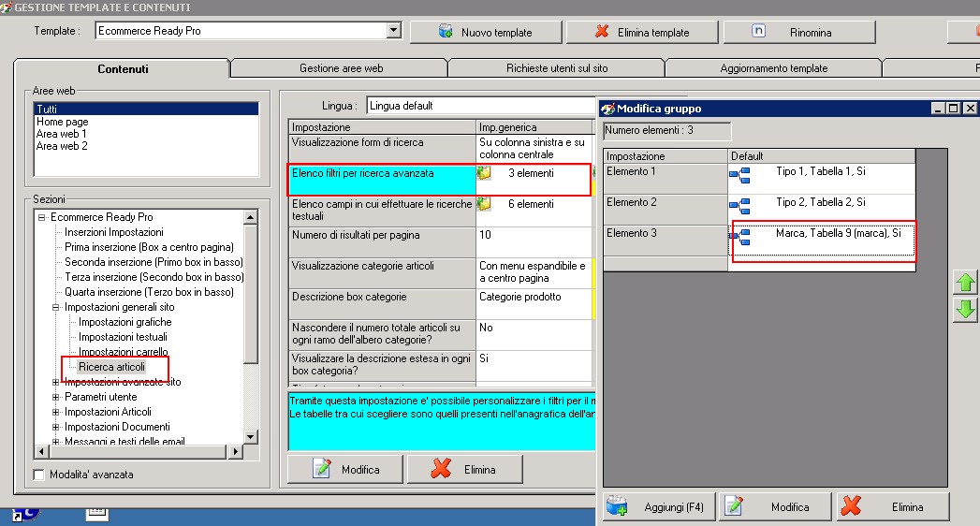Click Sezioni tree scroll down arrow
The height and width of the screenshot is (526, 980).
(x=251, y=437)
